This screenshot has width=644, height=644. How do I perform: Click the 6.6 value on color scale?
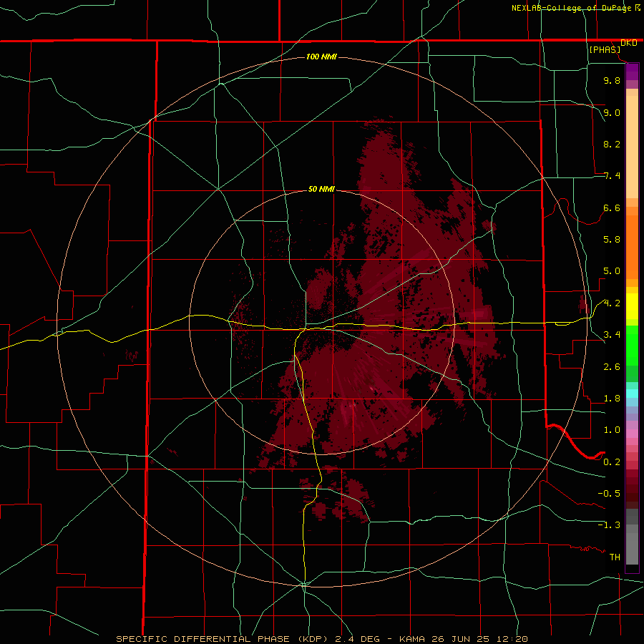click(612, 208)
